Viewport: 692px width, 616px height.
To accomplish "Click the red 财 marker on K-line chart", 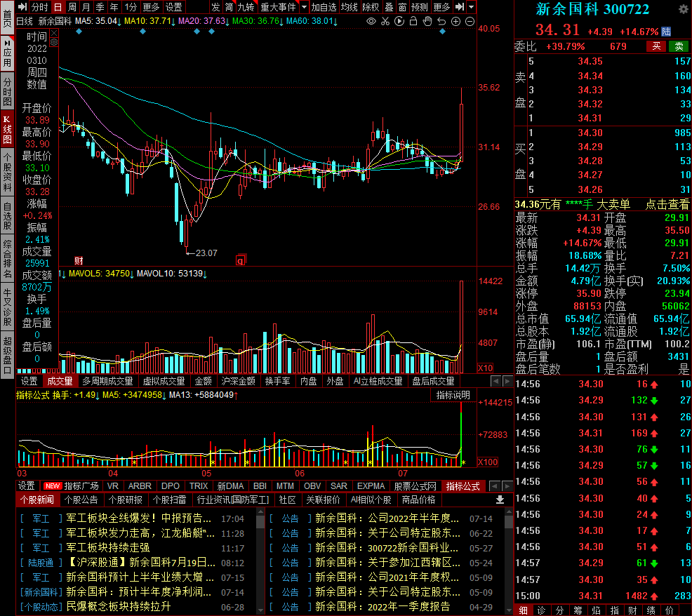I will tap(79, 261).
